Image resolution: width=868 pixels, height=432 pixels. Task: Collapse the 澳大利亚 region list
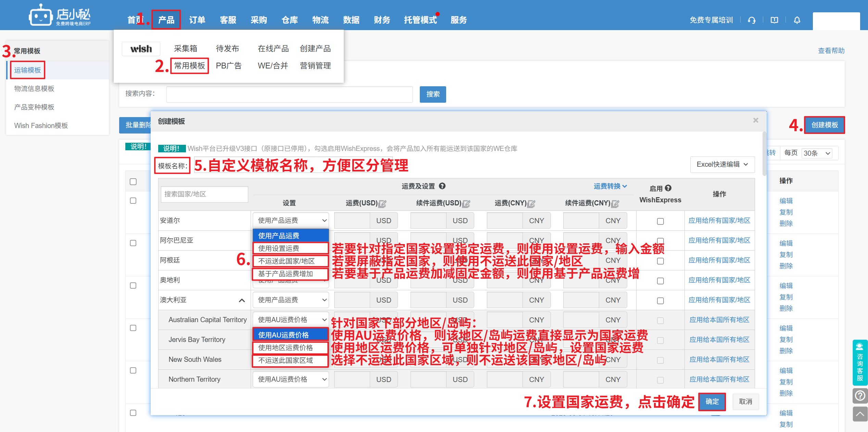pyautogui.click(x=242, y=301)
